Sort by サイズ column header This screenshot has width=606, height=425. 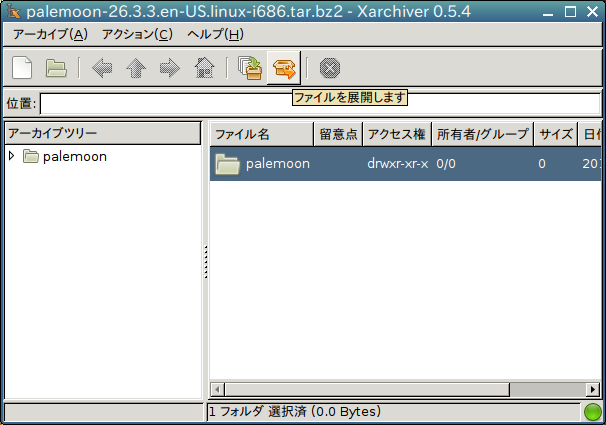pyautogui.click(x=556, y=134)
